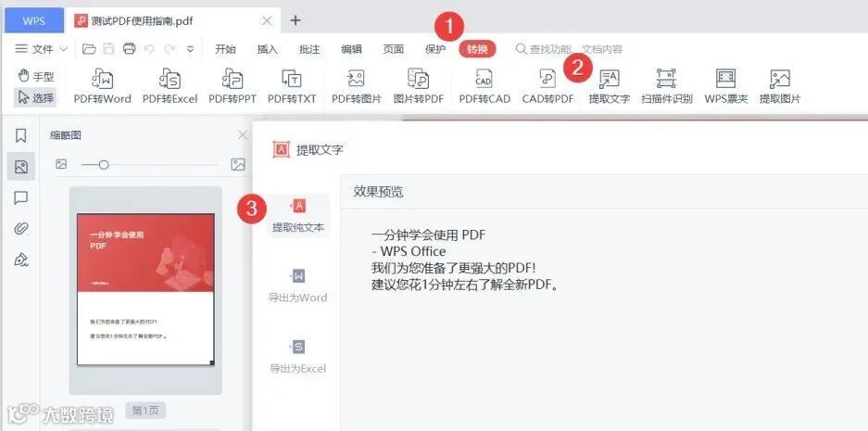868x431 pixels.
Task: Click the 效果预览 heading
Action: point(379,192)
